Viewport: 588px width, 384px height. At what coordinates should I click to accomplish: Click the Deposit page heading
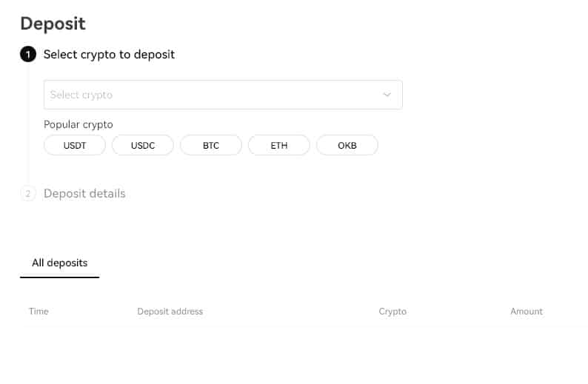tap(53, 24)
